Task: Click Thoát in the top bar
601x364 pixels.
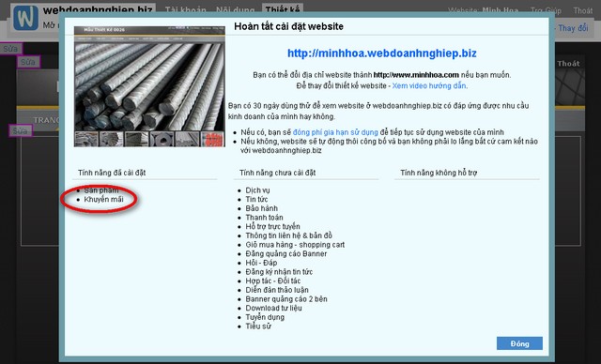Action: tap(582, 10)
